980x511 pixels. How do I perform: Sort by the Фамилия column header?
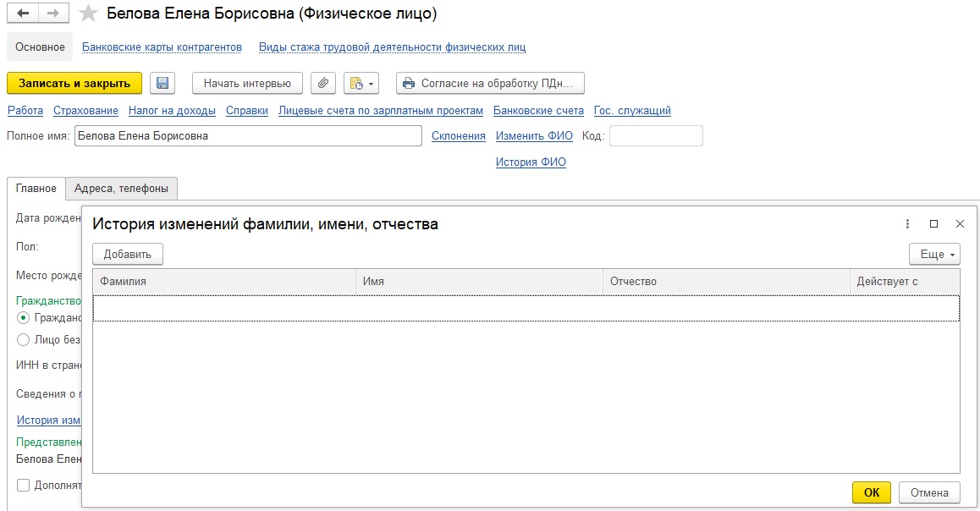click(223, 282)
